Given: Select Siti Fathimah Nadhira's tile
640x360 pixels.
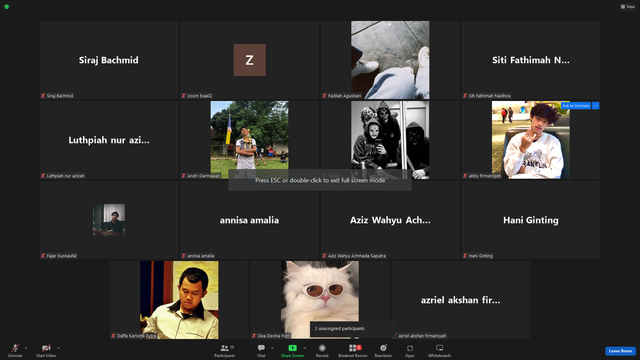Looking at the screenshot, I should click(x=531, y=60).
